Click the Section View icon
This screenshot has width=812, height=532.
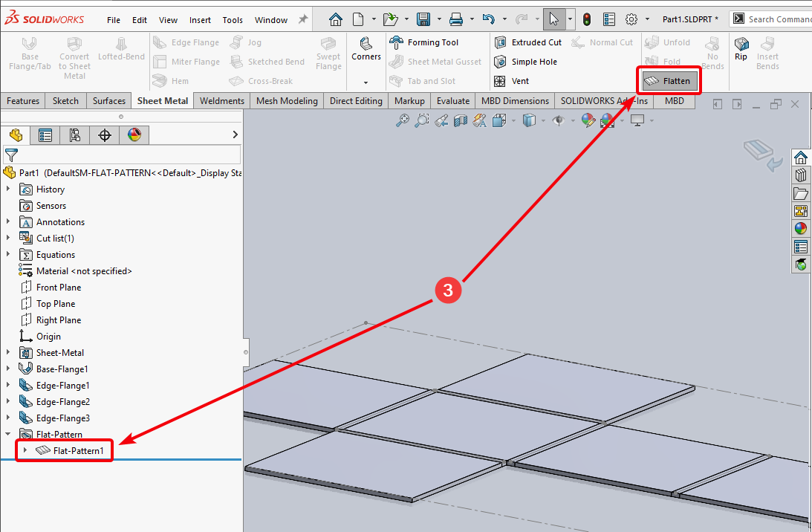(461, 120)
